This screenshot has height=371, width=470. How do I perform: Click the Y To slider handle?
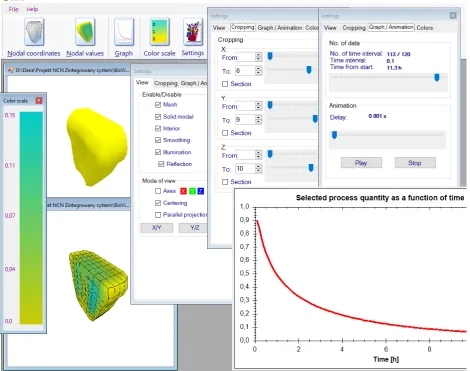(315, 119)
